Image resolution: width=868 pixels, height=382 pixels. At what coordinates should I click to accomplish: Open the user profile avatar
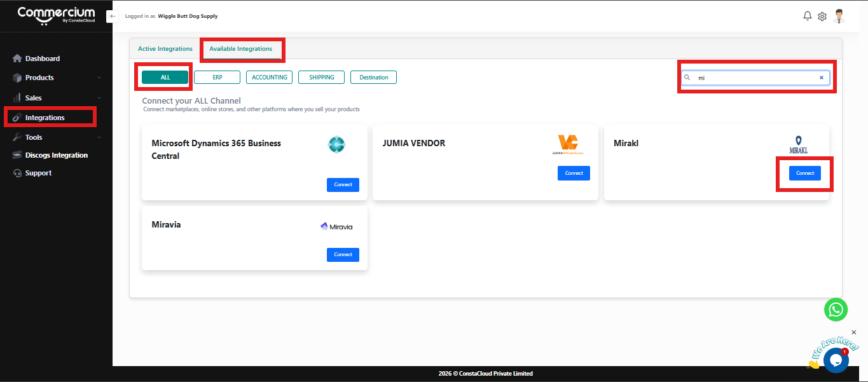click(x=839, y=16)
